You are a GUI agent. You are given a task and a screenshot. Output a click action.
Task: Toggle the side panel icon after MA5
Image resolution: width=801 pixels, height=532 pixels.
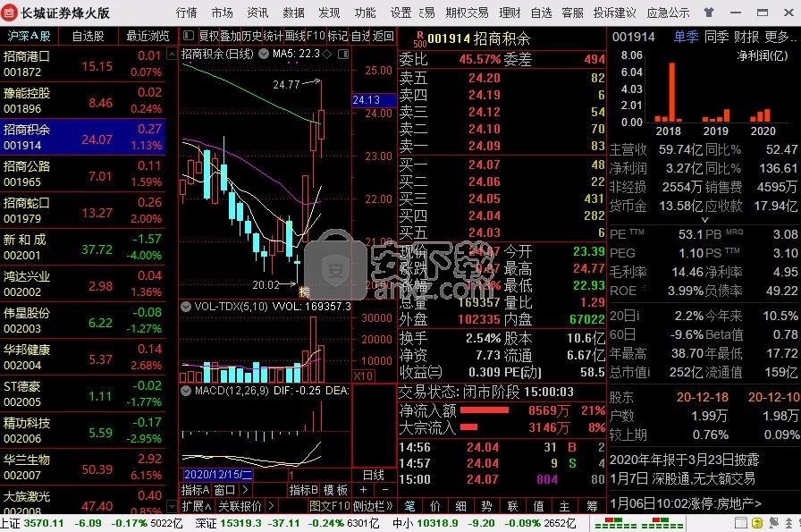(343, 54)
